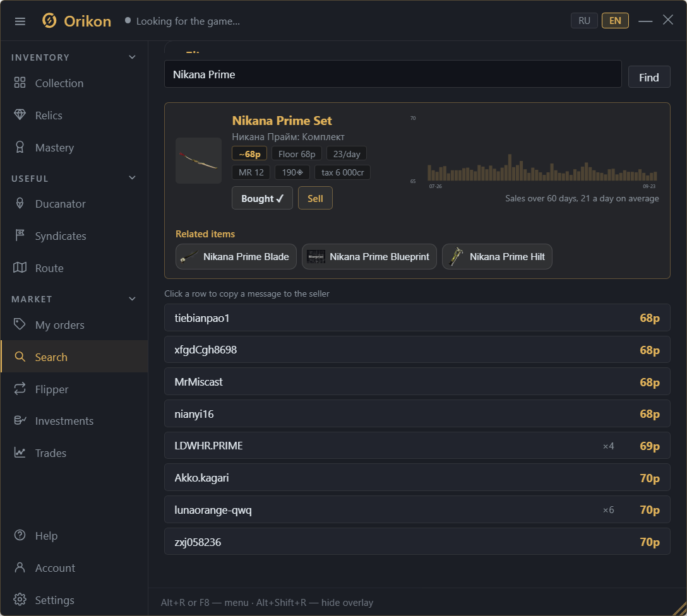Click the Settings gear icon
687x616 pixels.
[x=20, y=600]
